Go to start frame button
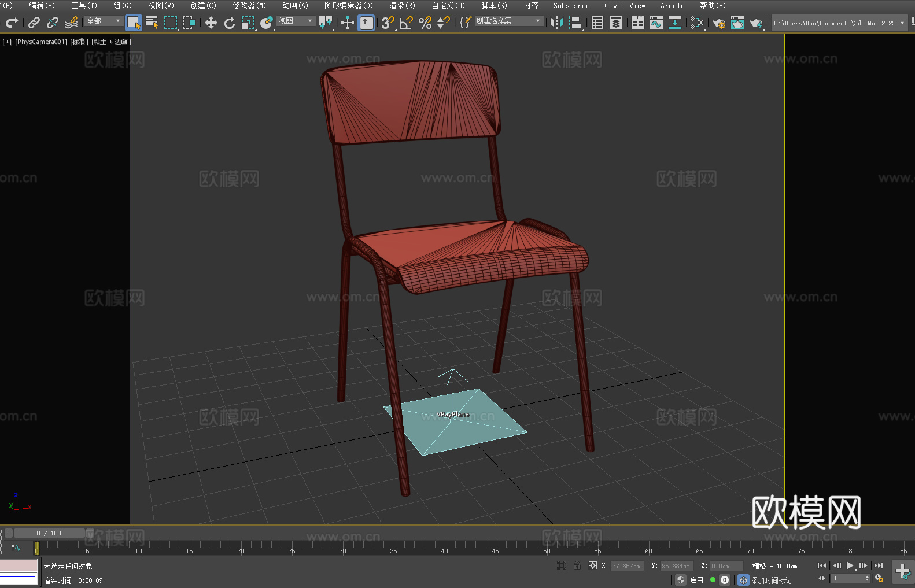915x588 pixels. pos(821,565)
